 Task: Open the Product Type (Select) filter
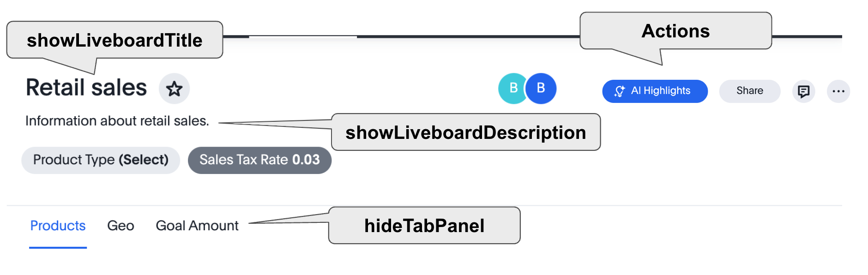tap(100, 160)
